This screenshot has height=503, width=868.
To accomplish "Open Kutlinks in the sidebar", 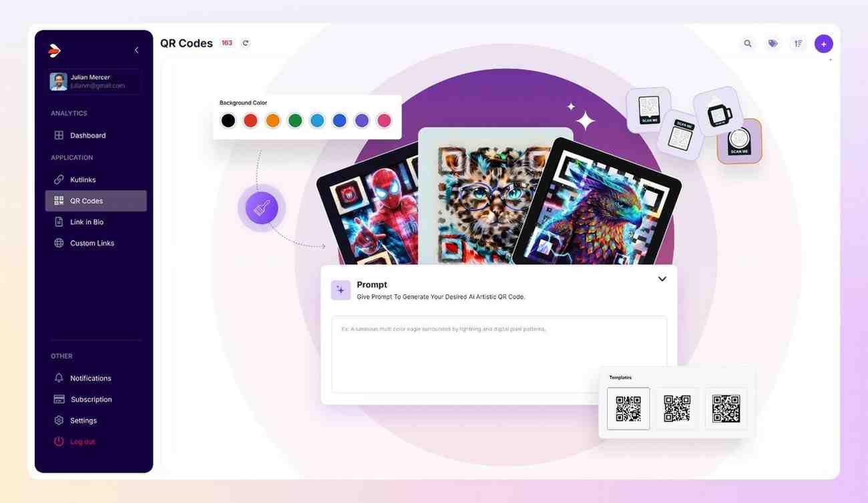I will tap(95, 179).
